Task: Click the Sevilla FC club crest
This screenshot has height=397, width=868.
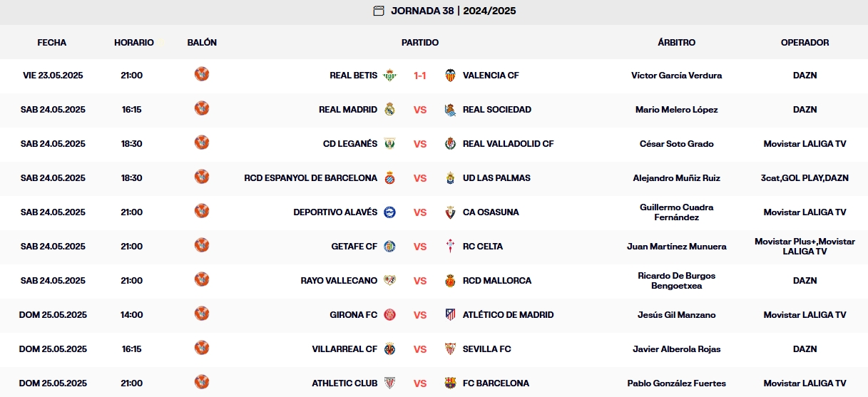Action: tap(450, 349)
